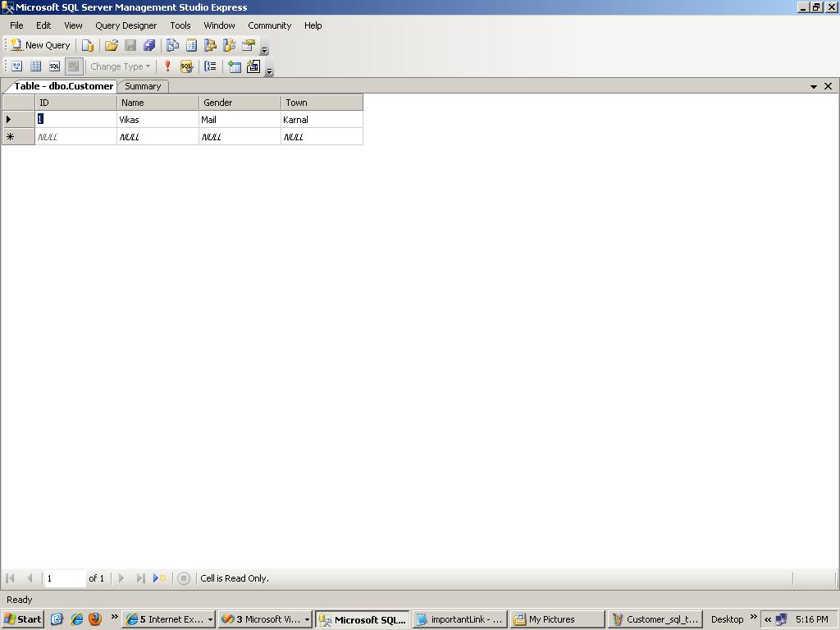Open the Registered Servers window icon
Viewport: 840px width, 630px height.
point(172,46)
